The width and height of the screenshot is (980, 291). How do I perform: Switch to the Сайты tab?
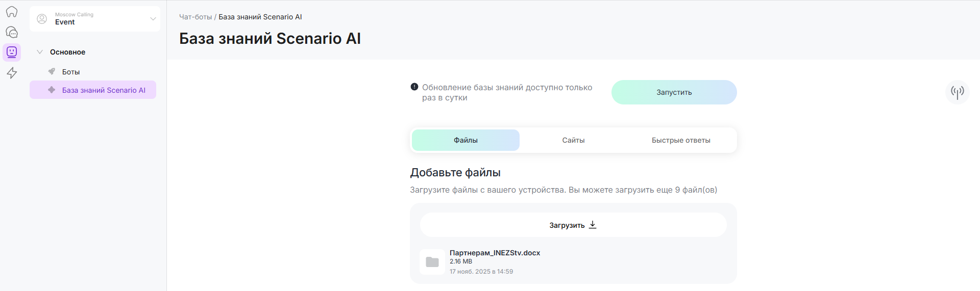573,140
